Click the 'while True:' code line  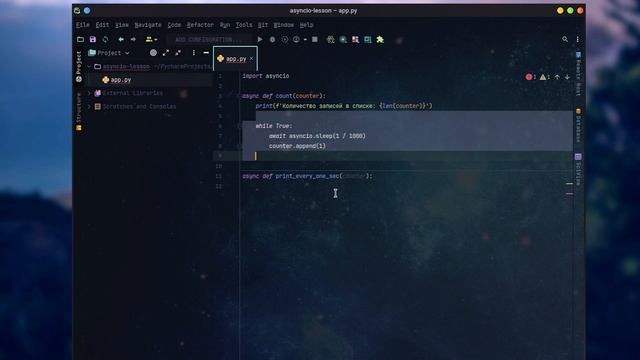[274, 126]
